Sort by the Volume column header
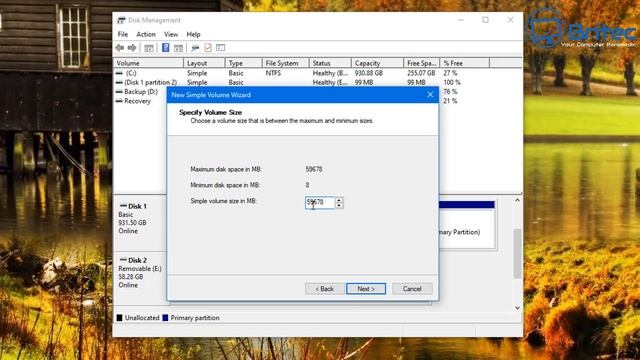Image resolution: width=640 pixels, height=360 pixels. (149, 63)
